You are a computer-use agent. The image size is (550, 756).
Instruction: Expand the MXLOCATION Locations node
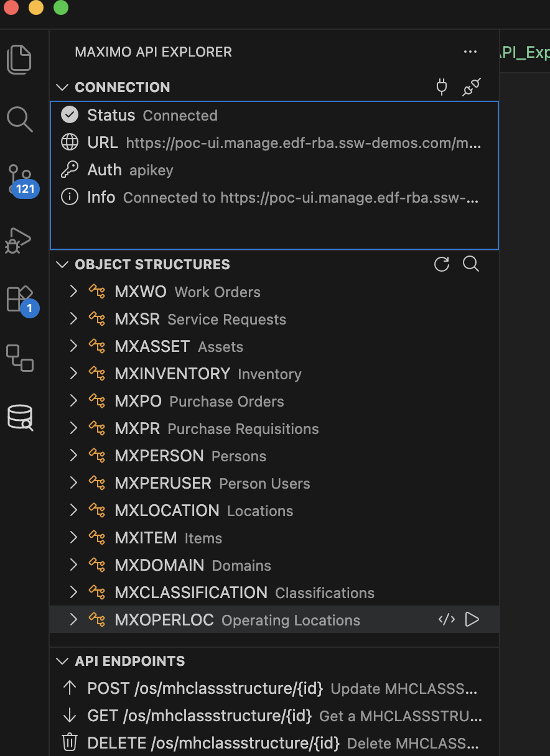pos(73,510)
